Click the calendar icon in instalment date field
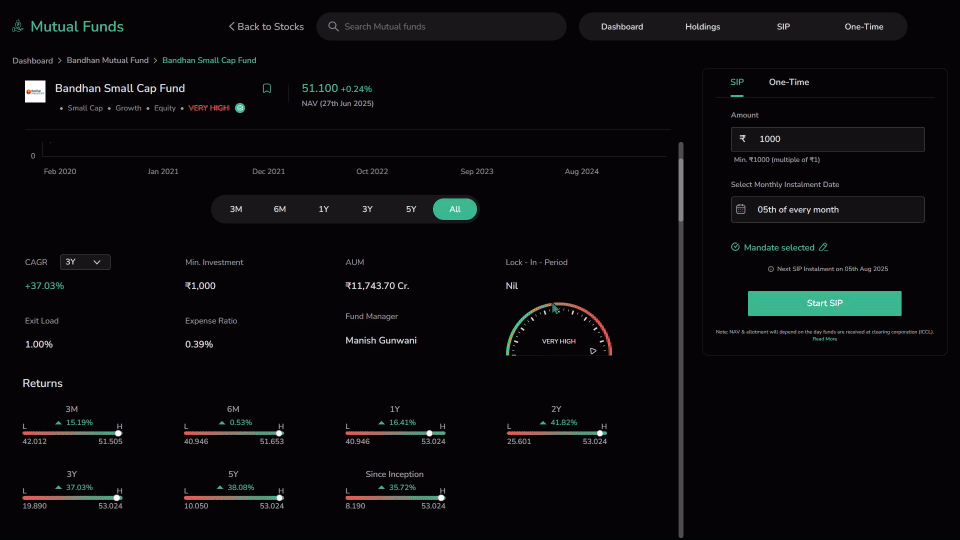The width and height of the screenshot is (960, 540). pos(741,209)
